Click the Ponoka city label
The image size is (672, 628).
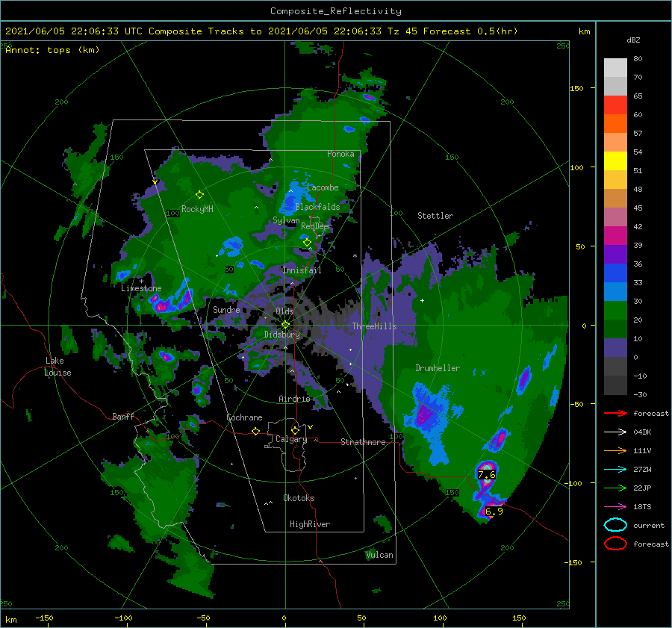(340, 154)
